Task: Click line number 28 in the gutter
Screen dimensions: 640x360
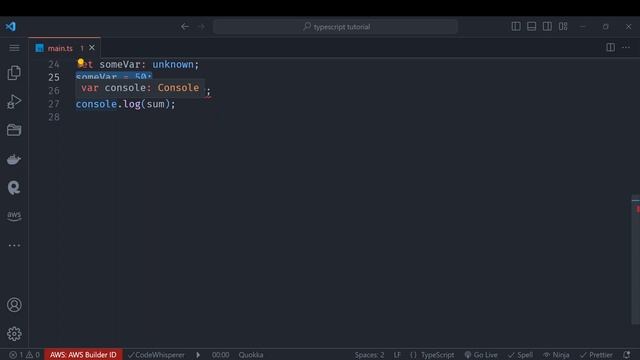Action: coord(54,117)
